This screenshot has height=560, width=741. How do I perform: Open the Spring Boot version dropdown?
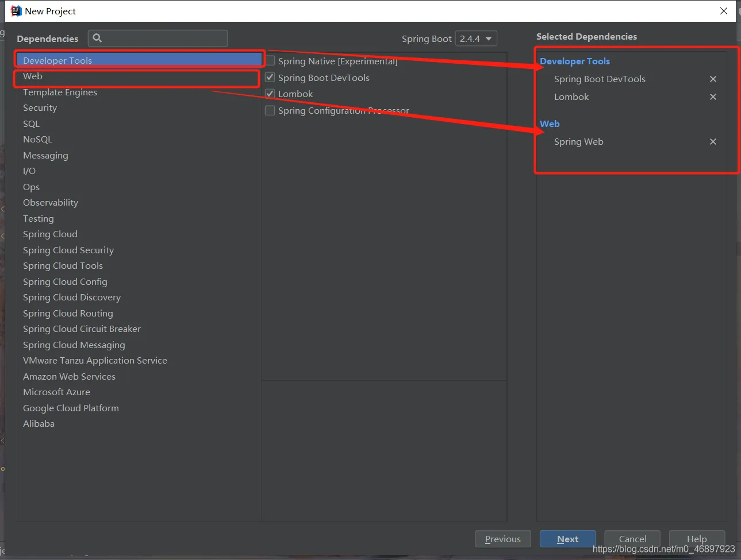[476, 38]
